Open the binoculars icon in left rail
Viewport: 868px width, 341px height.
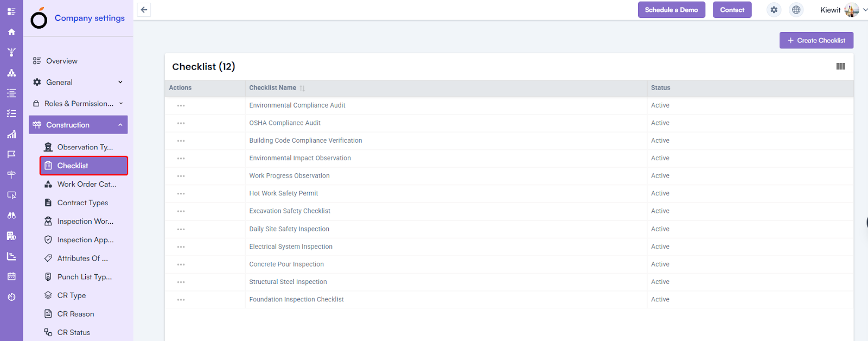click(11, 216)
